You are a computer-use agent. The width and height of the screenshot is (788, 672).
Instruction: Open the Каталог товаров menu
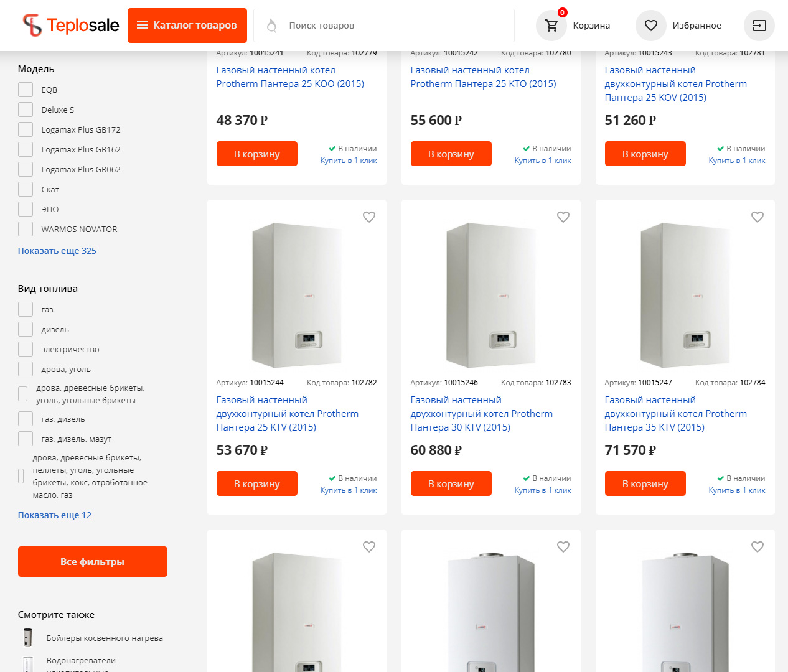187,26
